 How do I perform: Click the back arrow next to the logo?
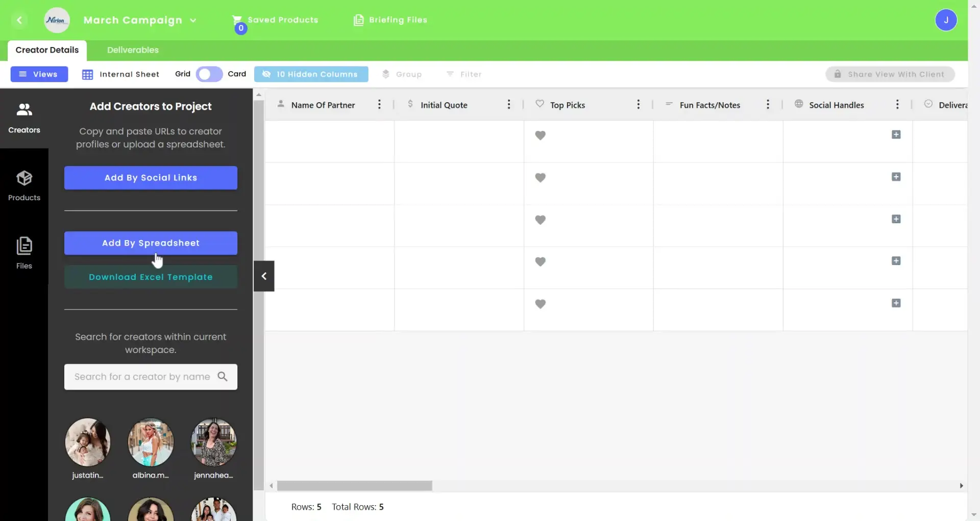click(20, 20)
